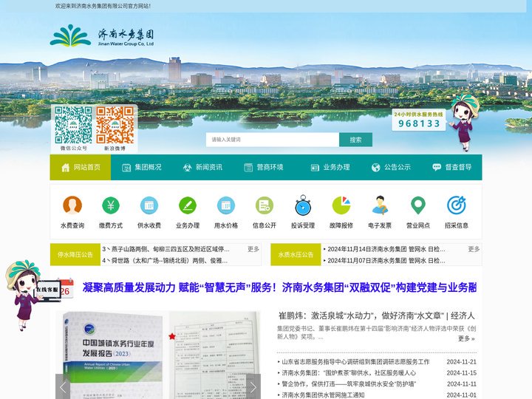Open the 营商环境 menu item
The height and width of the screenshot is (399, 532).
coord(264,167)
